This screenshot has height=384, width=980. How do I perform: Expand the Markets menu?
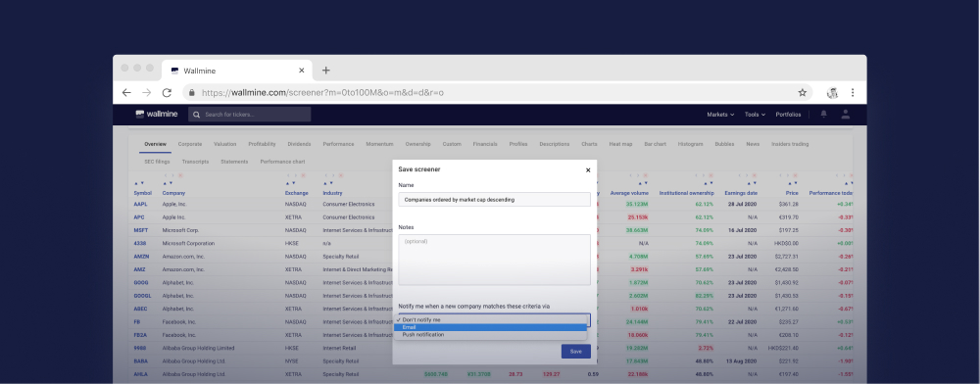point(720,115)
